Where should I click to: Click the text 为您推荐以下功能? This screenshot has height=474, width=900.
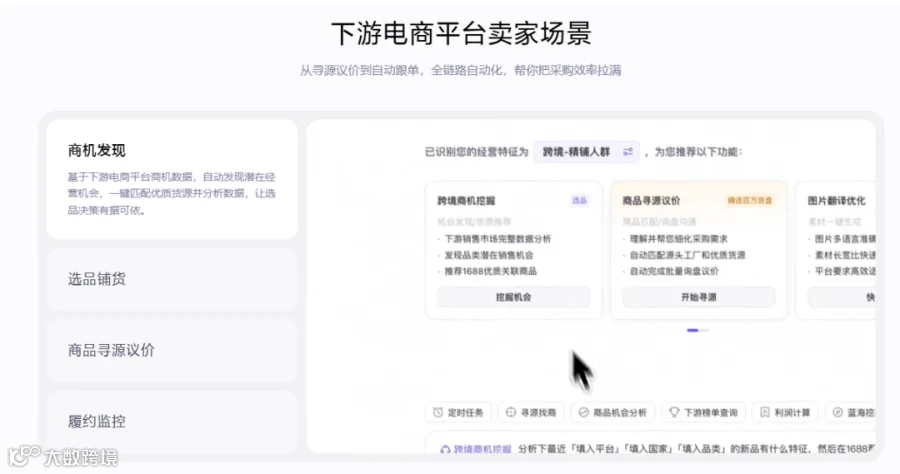tap(698, 152)
